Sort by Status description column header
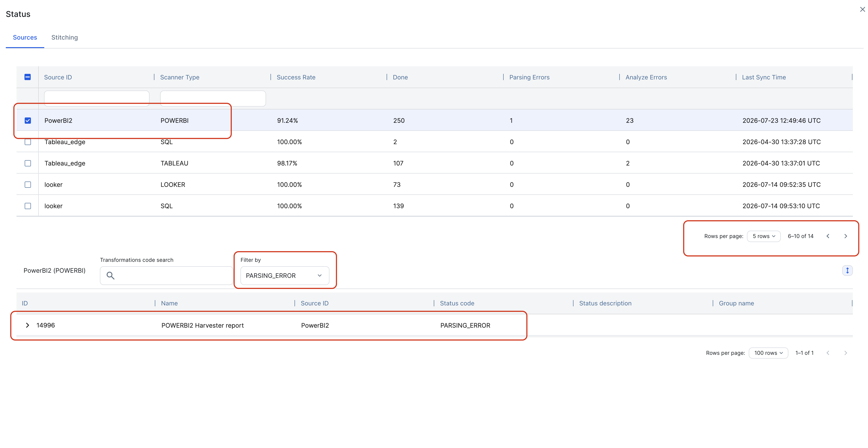The image size is (868, 448). [x=605, y=303]
